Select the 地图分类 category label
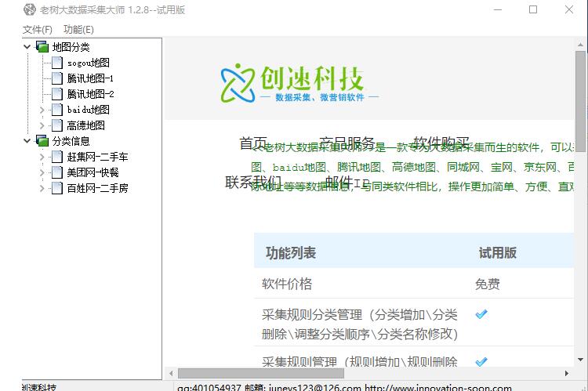Screen dimensions: 588x391 (x=71, y=47)
